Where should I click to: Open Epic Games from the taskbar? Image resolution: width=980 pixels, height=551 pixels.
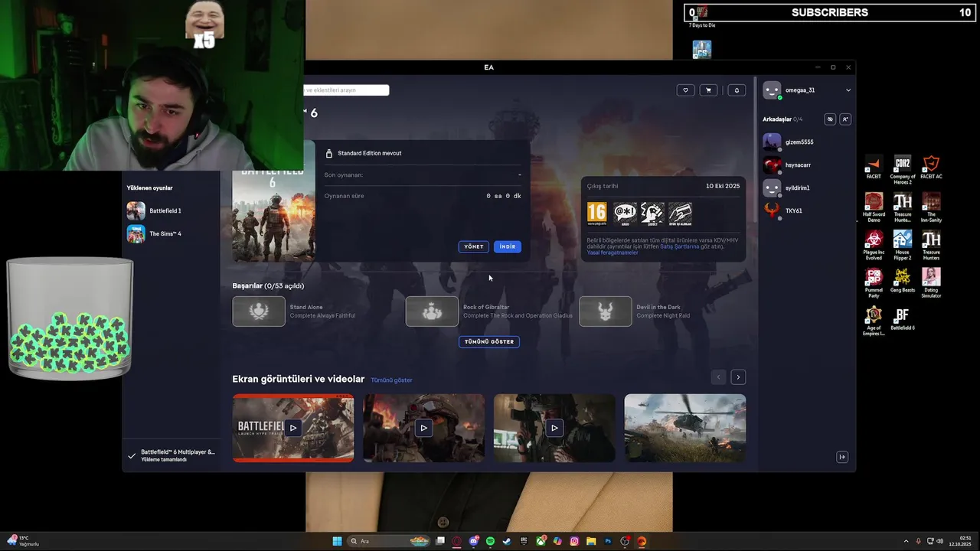(x=524, y=541)
